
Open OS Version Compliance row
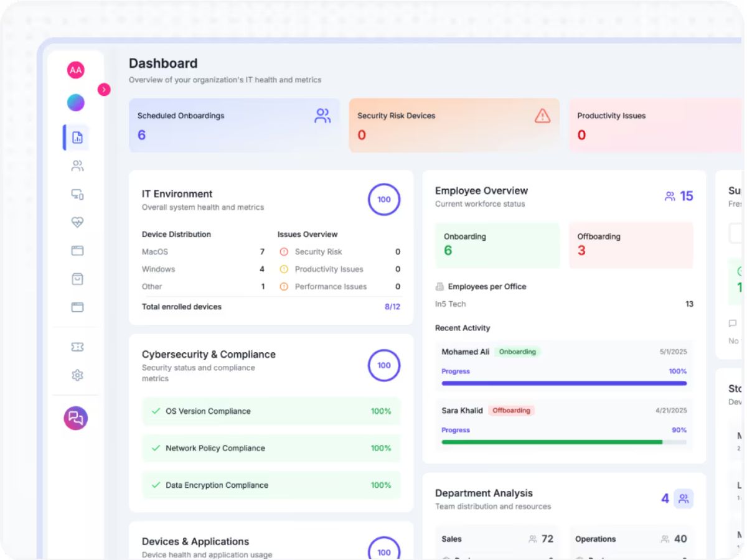pos(271,411)
